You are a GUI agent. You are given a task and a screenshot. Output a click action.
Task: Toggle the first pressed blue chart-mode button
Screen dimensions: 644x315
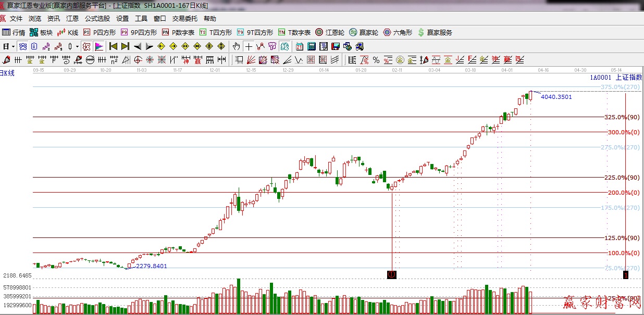coord(23,46)
